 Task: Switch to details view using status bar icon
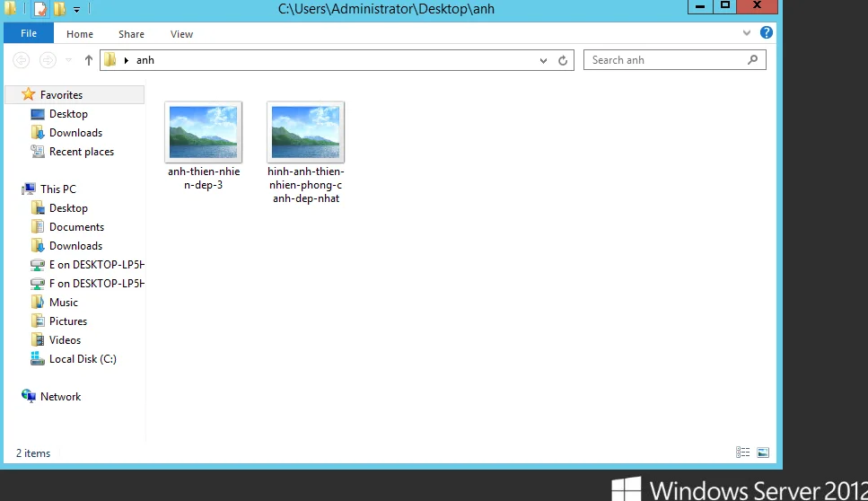pos(742,453)
